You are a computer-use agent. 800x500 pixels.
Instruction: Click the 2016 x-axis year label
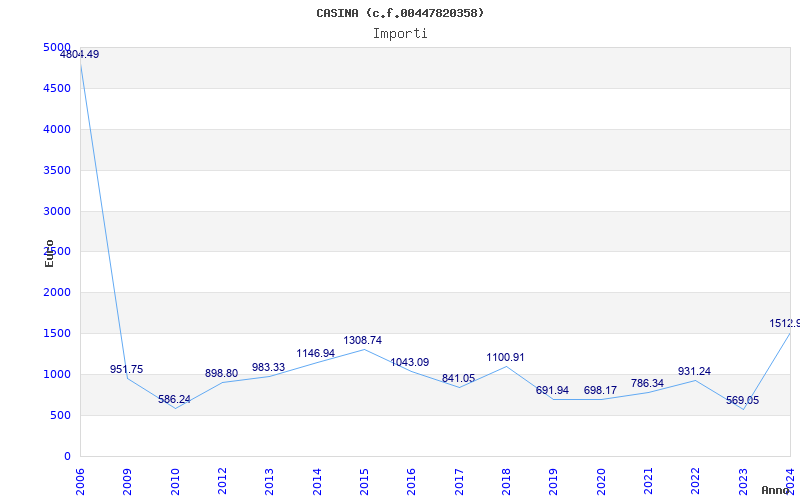411,482
